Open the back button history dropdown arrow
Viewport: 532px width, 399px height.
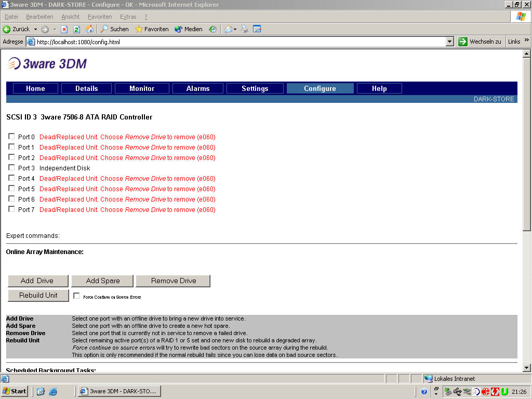click(35, 29)
